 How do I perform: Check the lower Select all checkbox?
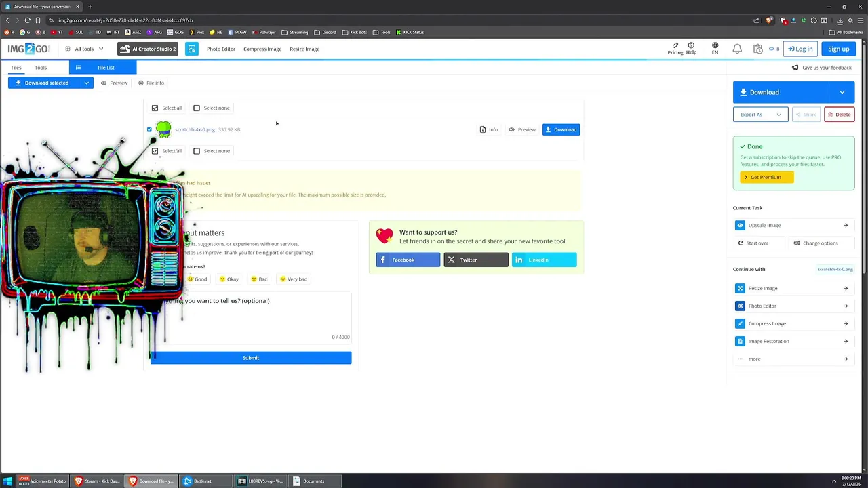[155, 151]
